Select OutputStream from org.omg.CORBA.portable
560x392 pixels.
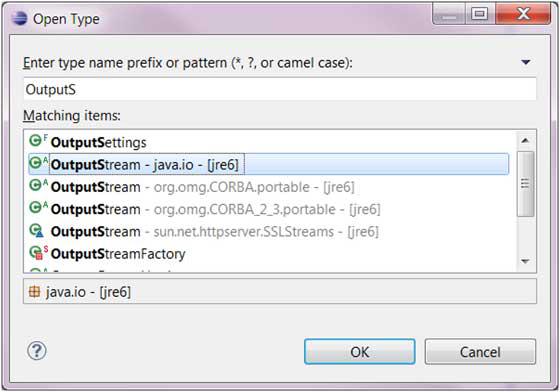coord(202,187)
